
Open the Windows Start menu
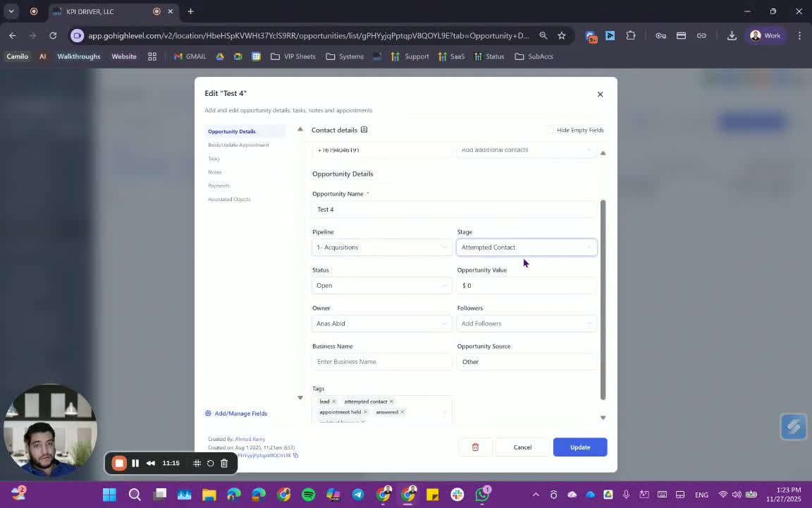click(x=109, y=495)
